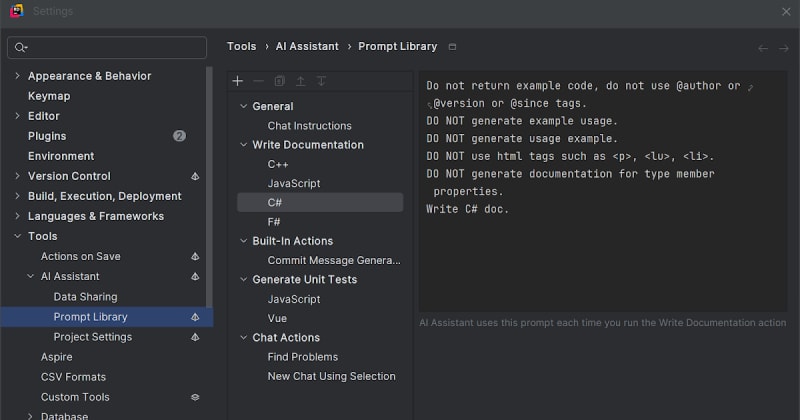Select the F# documentation prompt
Image resolution: width=800 pixels, height=420 pixels.
[x=274, y=222]
